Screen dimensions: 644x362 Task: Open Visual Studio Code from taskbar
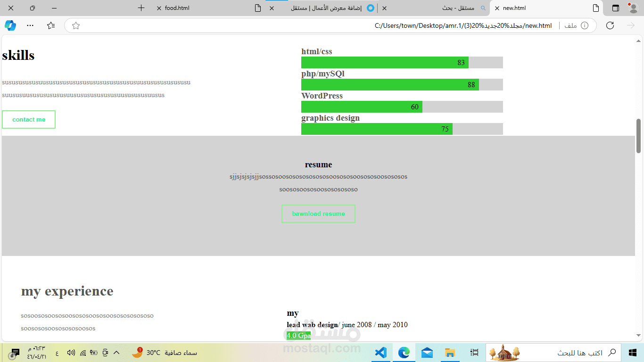point(381,353)
